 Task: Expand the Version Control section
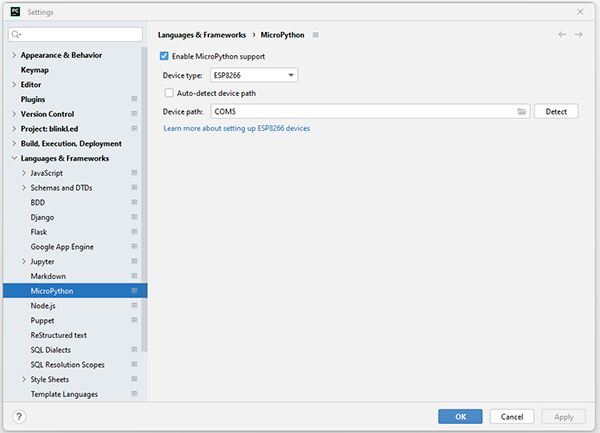(14, 114)
